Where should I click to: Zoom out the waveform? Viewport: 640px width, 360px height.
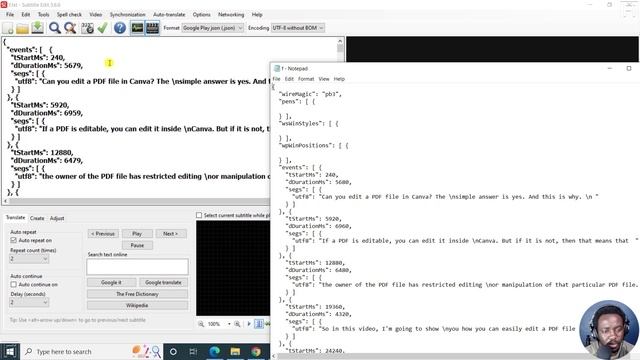201,324
